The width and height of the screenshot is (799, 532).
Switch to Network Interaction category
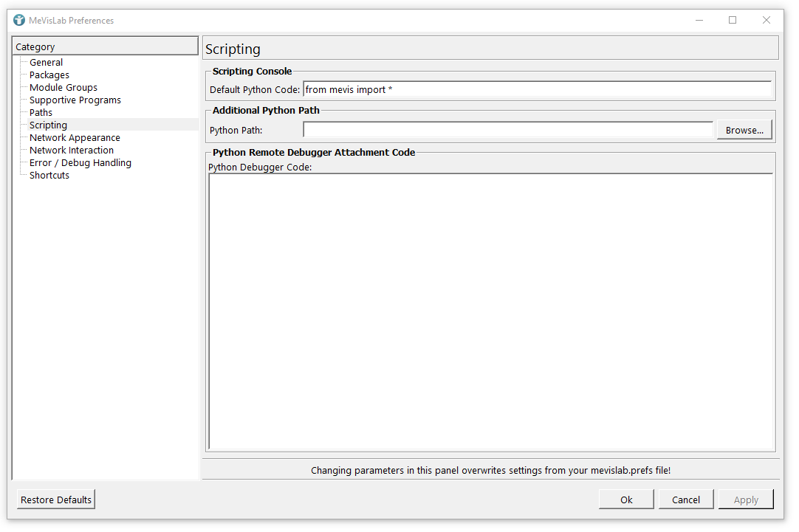point(72,151)
